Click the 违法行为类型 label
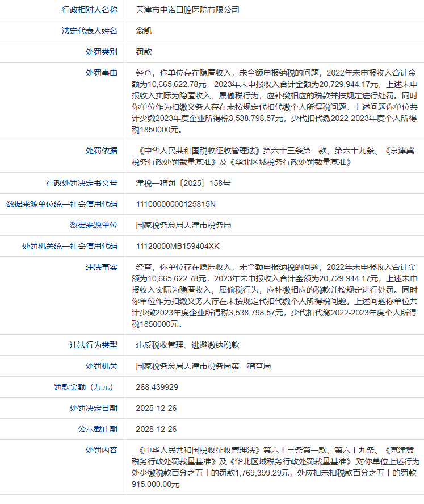This screenshot has height=504, width=424. 94,345
